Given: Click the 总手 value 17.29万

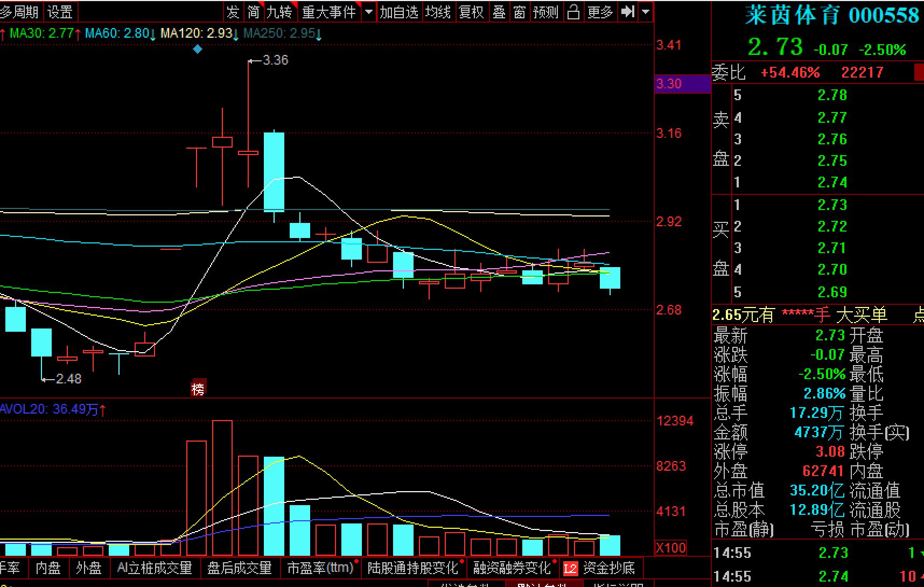Looking at the screenshot, I should click(x=817, y=413).
